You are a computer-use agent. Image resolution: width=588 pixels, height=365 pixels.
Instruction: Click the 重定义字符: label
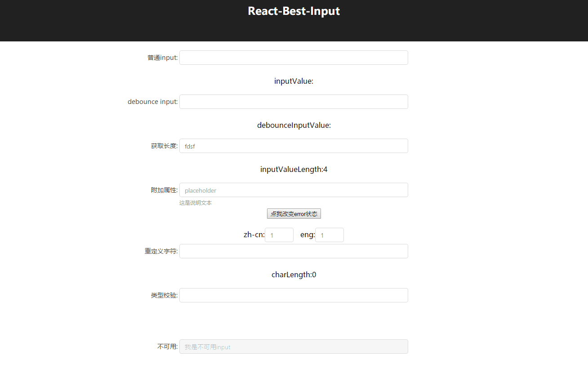click(x=161, y=251)
